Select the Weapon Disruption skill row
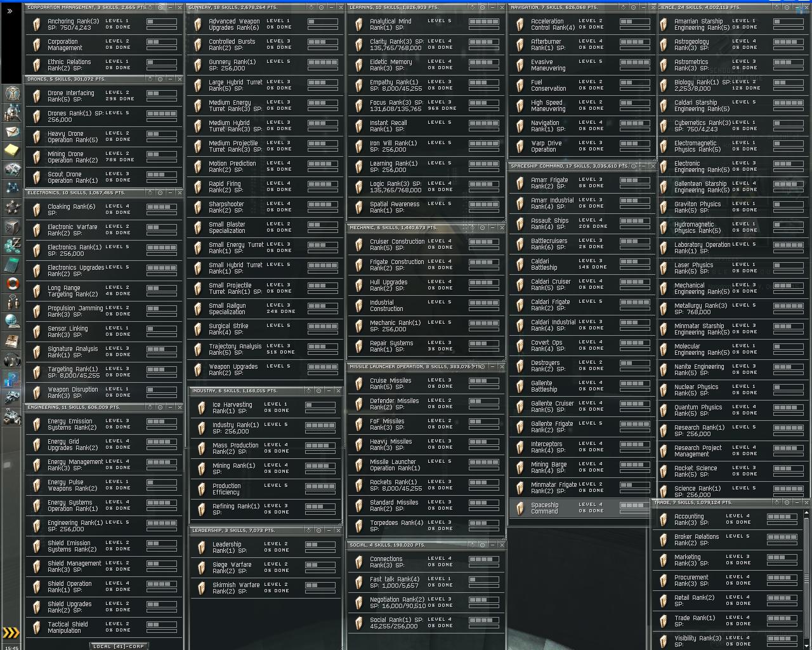The width and height of the screenshot is (812, 650). tap(104, 393)
